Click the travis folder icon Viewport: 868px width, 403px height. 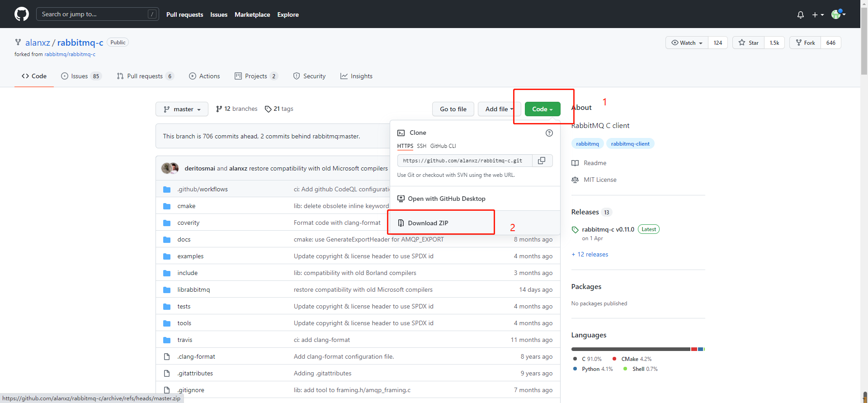(x=167, y=340)
